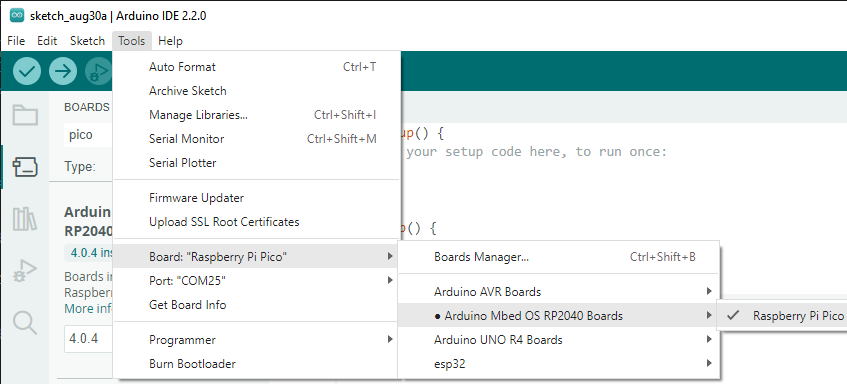The height and width of the screenshot is (384, 847).
Task: Open the Search sidebar icon
Action: point(25,322)
